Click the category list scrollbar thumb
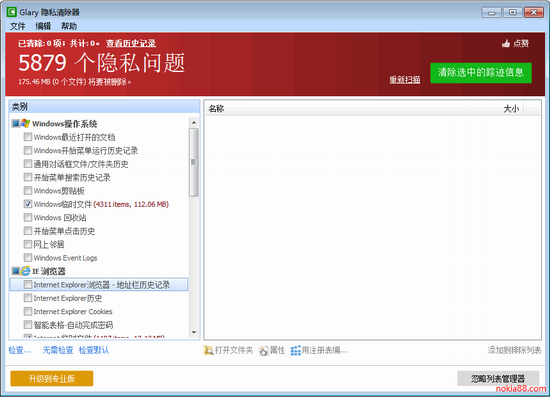This screenshot has height=398, width=550. click(194, 162)
